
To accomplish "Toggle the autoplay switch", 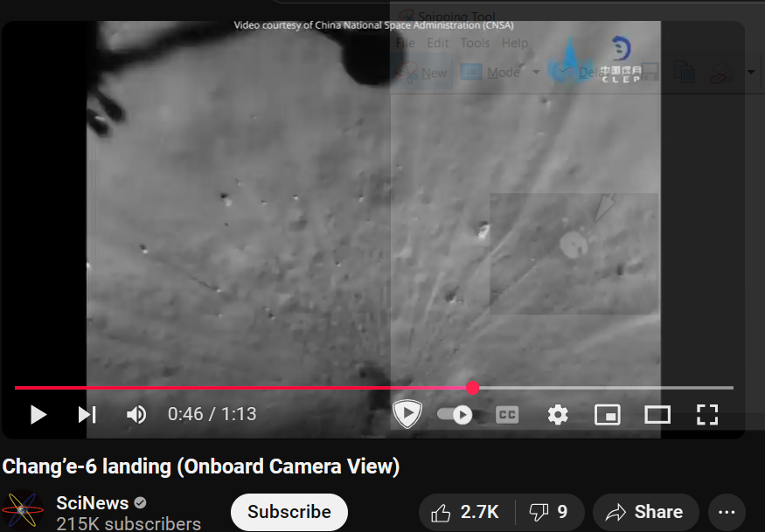I will (456, 414).
